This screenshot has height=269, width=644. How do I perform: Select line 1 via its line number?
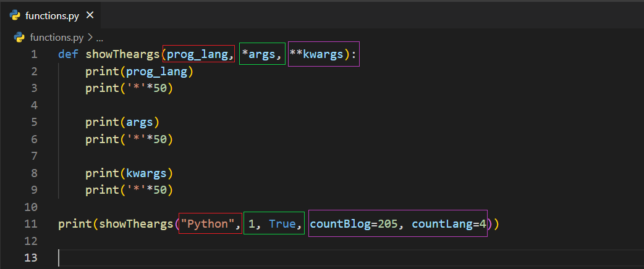33,54
